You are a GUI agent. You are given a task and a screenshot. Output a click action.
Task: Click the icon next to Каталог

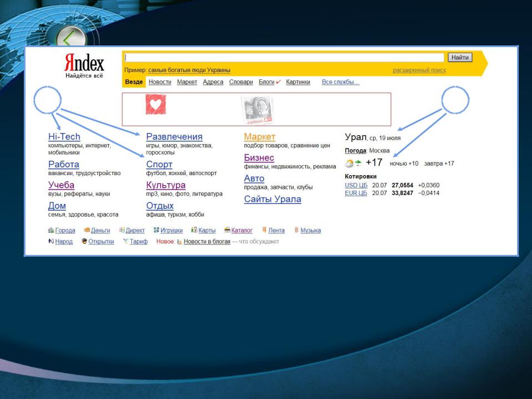(x=227, y=230)
